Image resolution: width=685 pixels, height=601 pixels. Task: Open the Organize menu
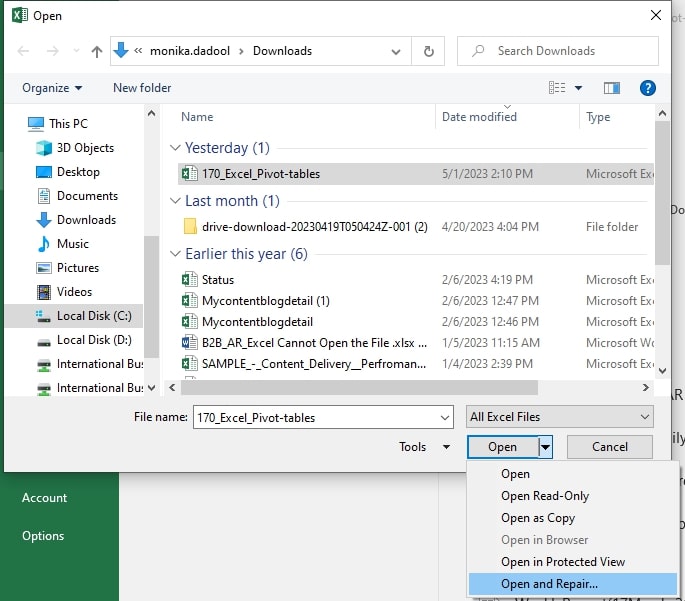(x=52, y=88)
